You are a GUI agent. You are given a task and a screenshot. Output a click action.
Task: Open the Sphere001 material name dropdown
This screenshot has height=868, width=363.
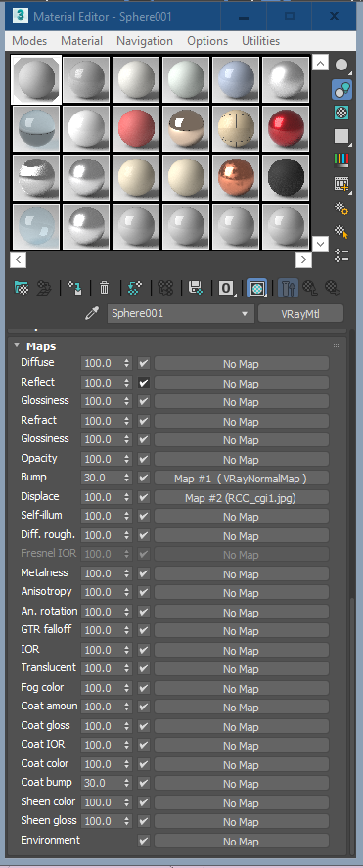[181, 314]
